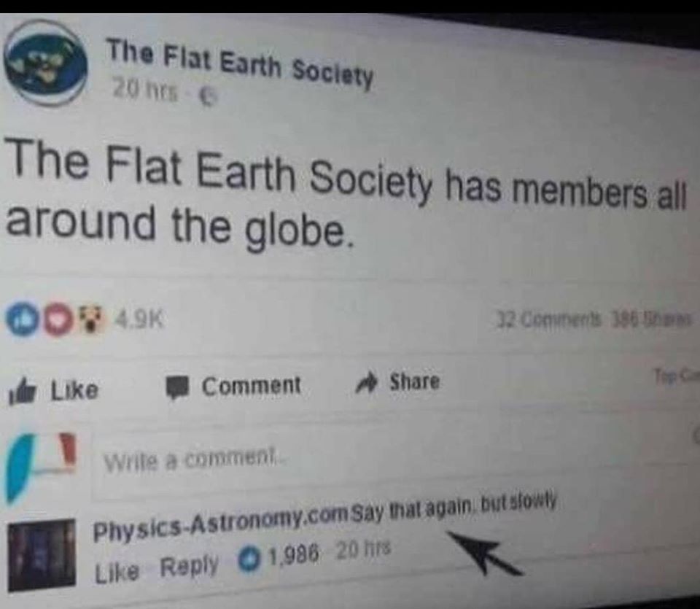Open the Physics-Astronomy.com commenter avatar
The image size is (700, 609).
tap(42, 555)
